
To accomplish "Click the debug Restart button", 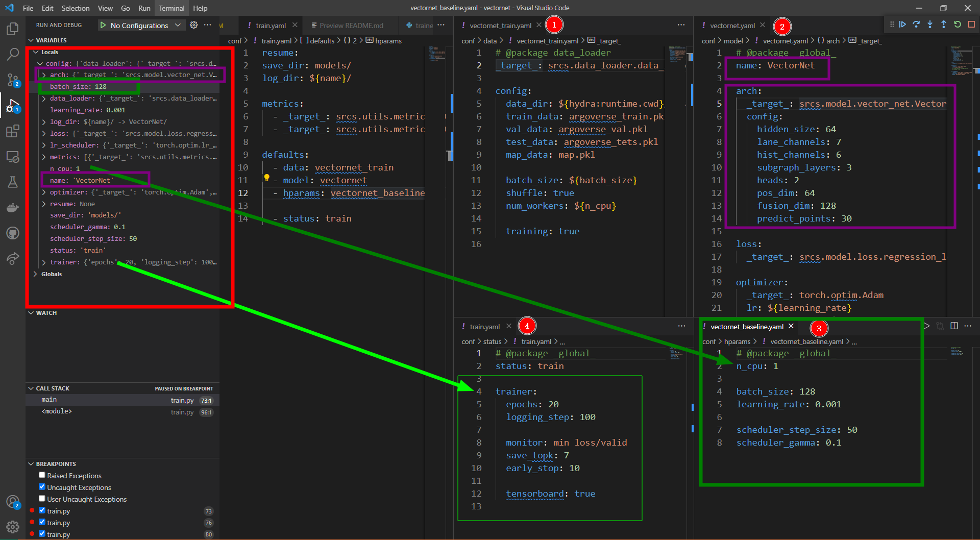I will (958, 24).
